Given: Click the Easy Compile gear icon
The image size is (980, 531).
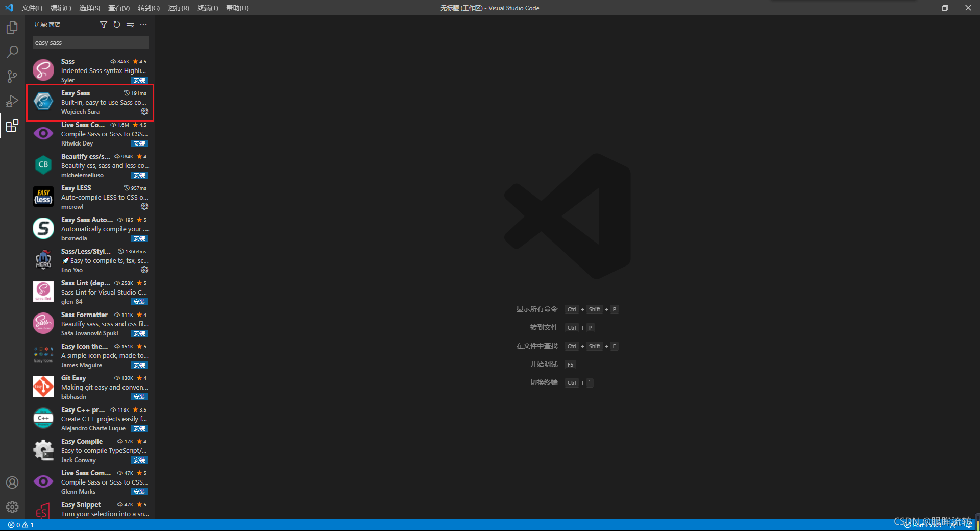Looking at the screenshot, I should coord(43,450).
